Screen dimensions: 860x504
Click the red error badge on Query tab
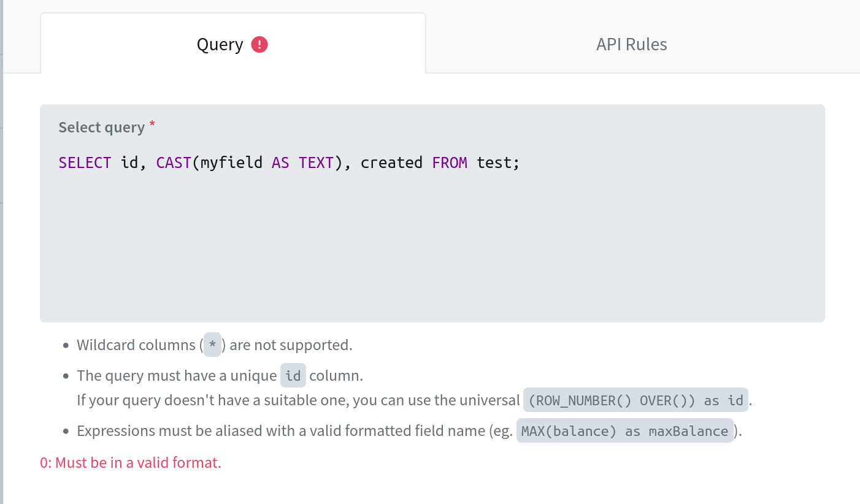259,44
